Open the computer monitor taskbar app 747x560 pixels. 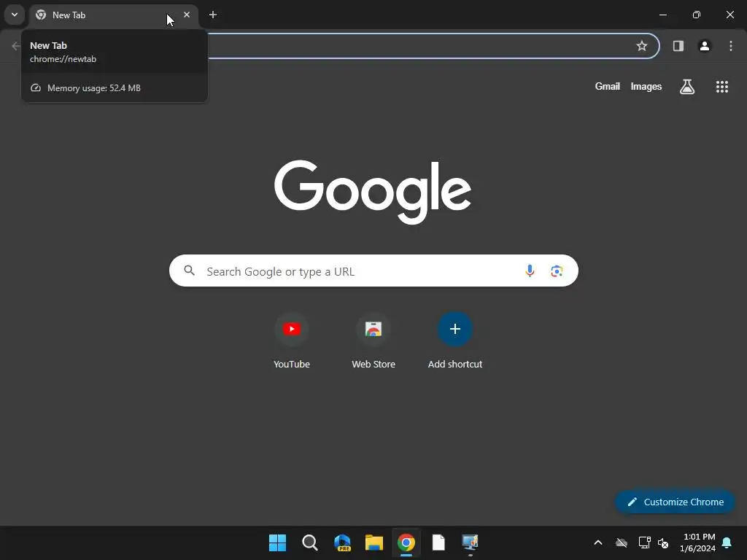471,542
